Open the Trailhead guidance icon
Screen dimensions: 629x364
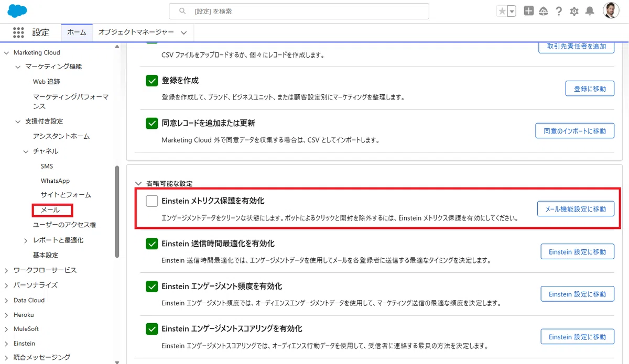[544, 11]
